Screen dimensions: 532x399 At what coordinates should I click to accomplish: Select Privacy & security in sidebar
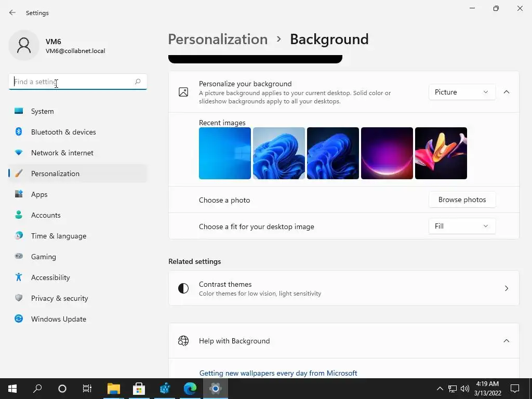78,298
